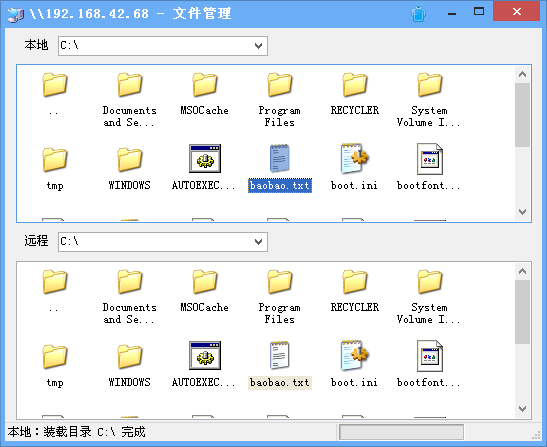
Task: Click the remote pane scroll up arrow
Action: pos(522,271)
